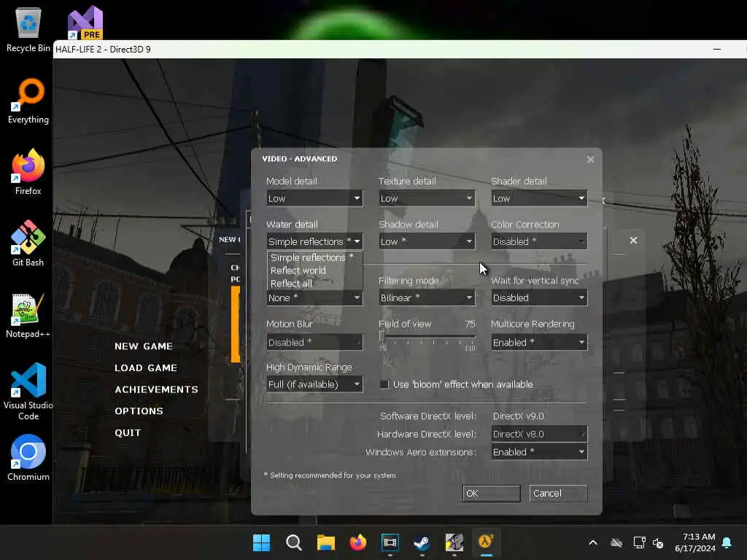Close the Video - Advanced dialog
The width and height of the screenshot is (747, 560).
pyautogui.click(x=590, y=160)
